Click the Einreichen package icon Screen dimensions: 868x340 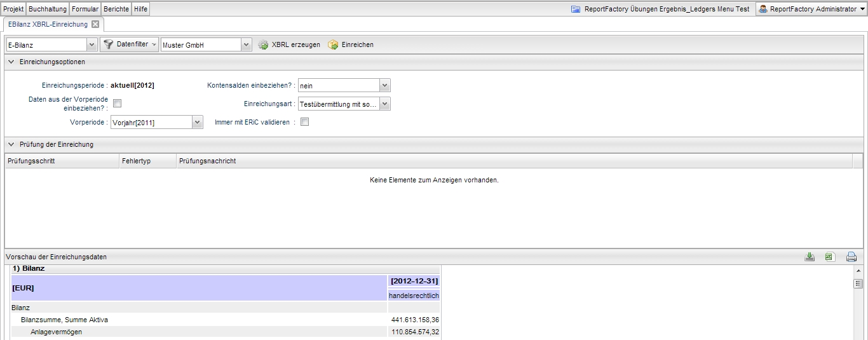[x=333, y=45]
